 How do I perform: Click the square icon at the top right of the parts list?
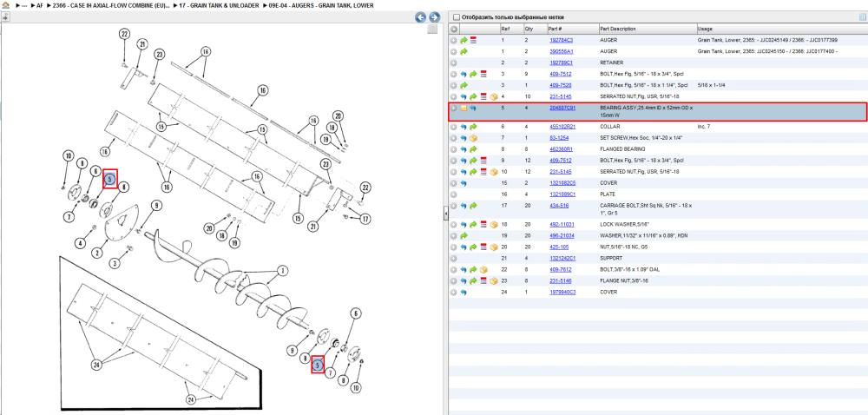(862, 17)
